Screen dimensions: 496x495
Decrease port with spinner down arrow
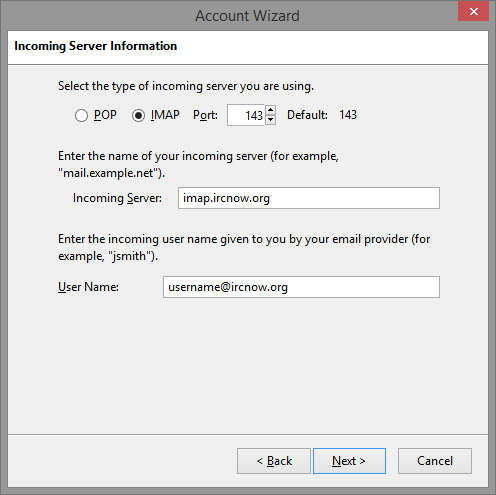click(271, 120)
